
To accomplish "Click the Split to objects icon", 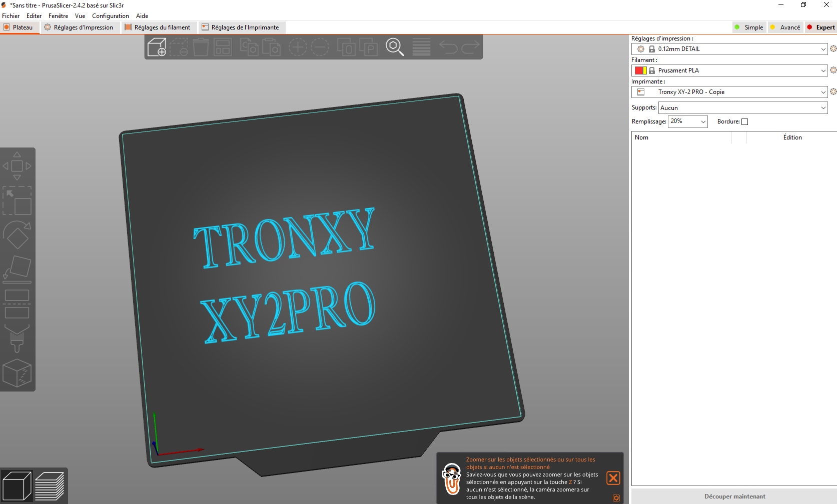I will point(346,47).
